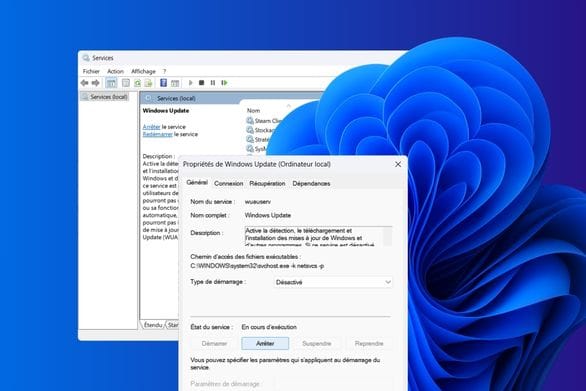This screenshot has height=391, width=586.
Task: Click the Stockage service gear icon
Action: [x=250, y=130]
